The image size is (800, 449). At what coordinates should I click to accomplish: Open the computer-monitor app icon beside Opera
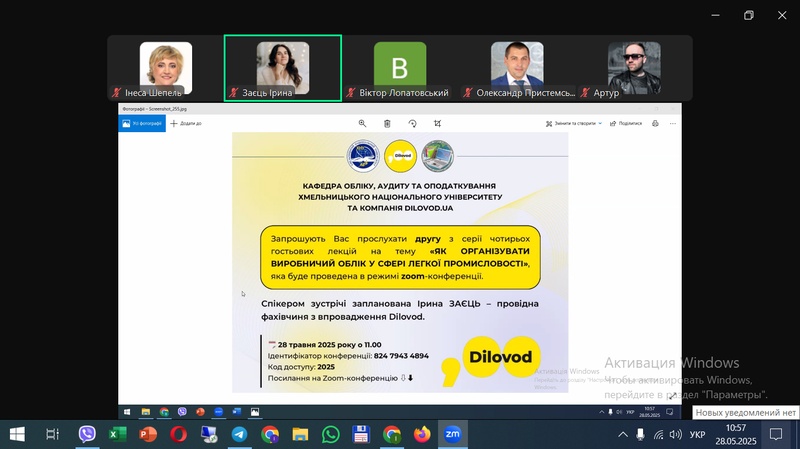(209, 434)
